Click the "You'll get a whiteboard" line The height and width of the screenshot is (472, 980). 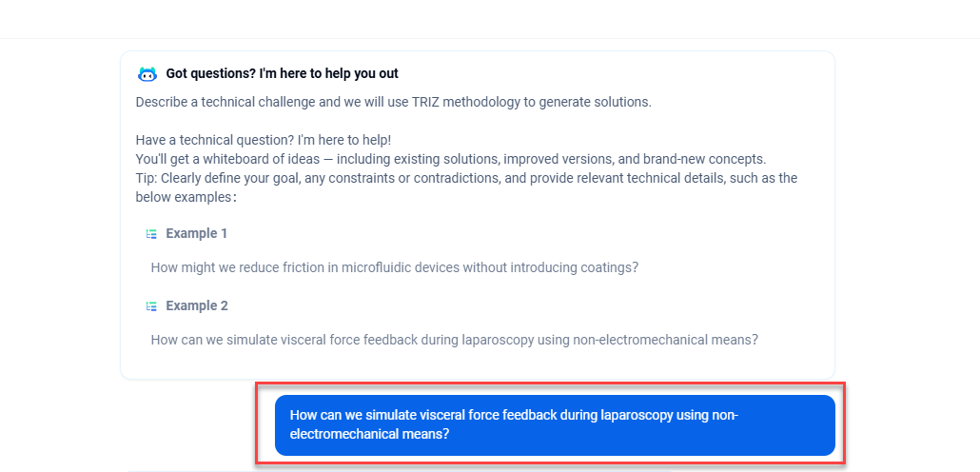[x=450, y=159]
